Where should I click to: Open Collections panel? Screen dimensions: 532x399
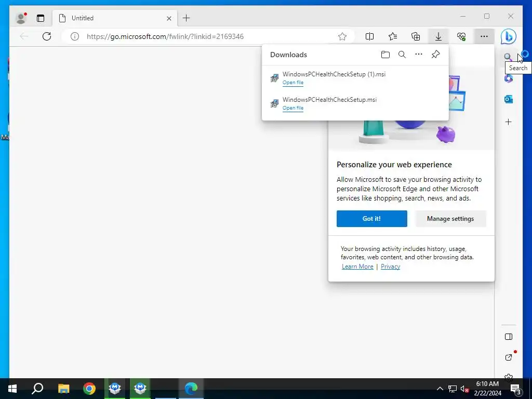416,36
